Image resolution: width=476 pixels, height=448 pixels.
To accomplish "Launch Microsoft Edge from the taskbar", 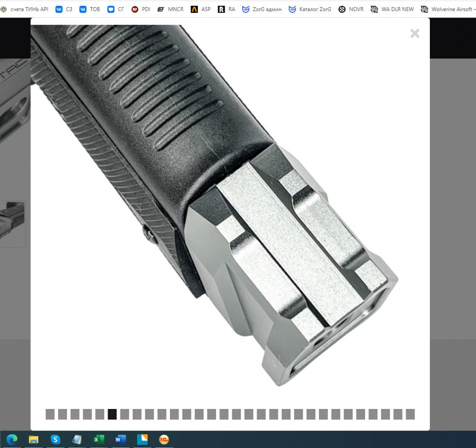I will [12, 439].
